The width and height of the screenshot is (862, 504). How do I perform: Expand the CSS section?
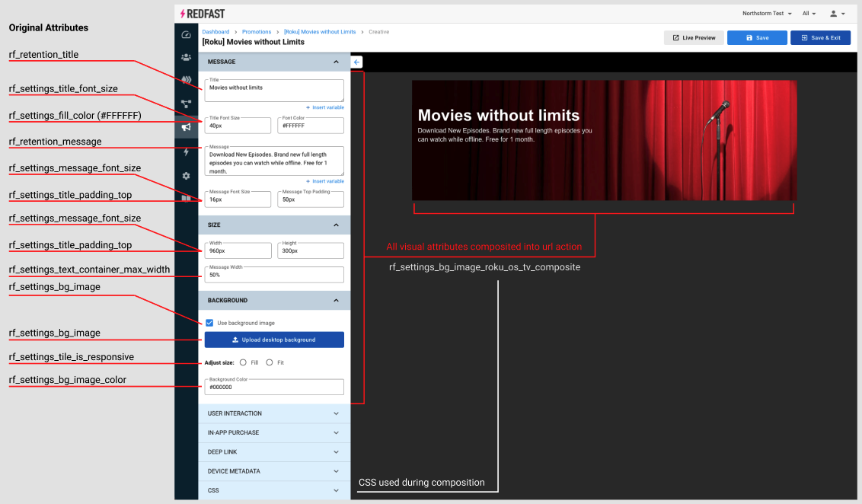[x=274, y=491]
